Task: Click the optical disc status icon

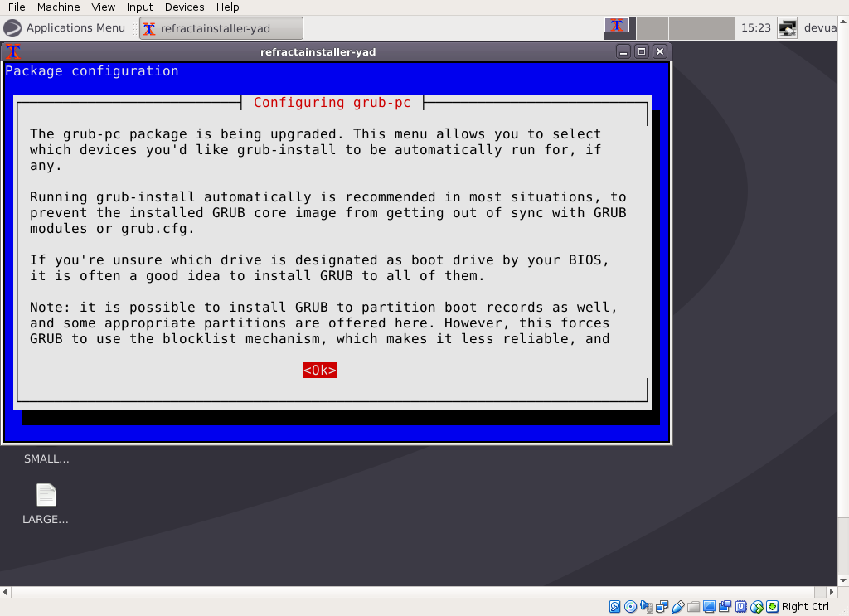Action: tap(630, 607)
